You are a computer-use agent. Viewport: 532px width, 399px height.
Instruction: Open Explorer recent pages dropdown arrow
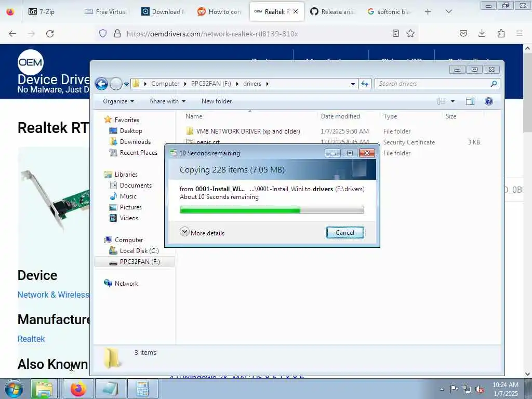coord(126,84)
